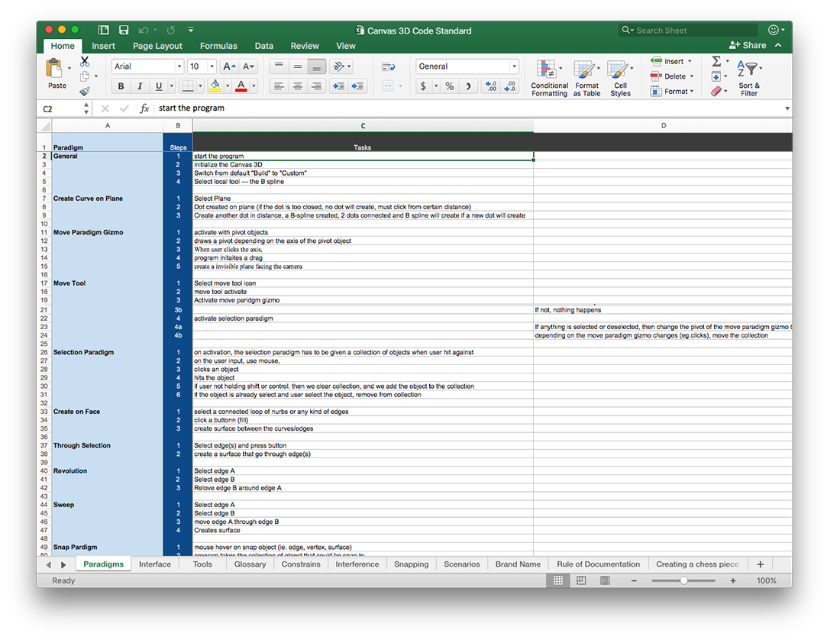Click the Cut scissors icon
The width and height of the screenshot is (840, 640).
tap(85, 62)
